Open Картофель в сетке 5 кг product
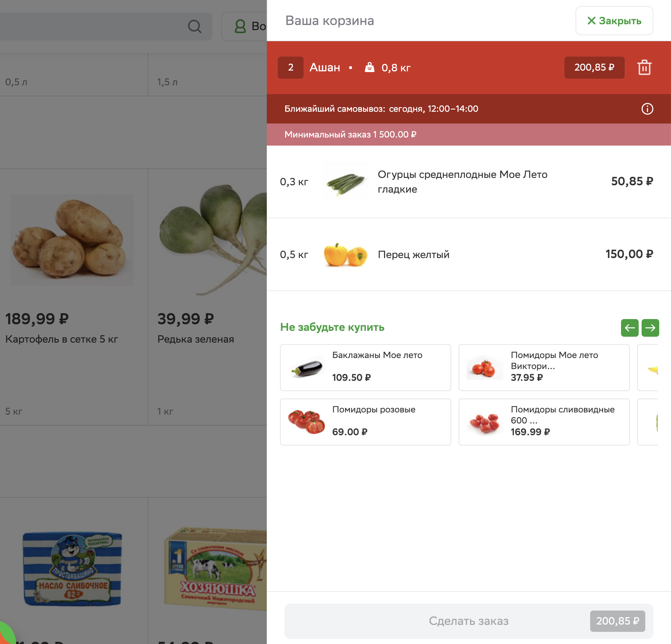Screen dimensions: 671x644 click(x=74, y=297)
